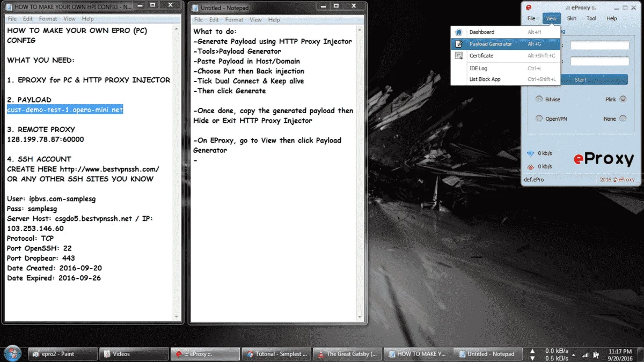Choose List Block App from View menu
The height and width of the screenshot is (362, 644).
coord(506,79)
